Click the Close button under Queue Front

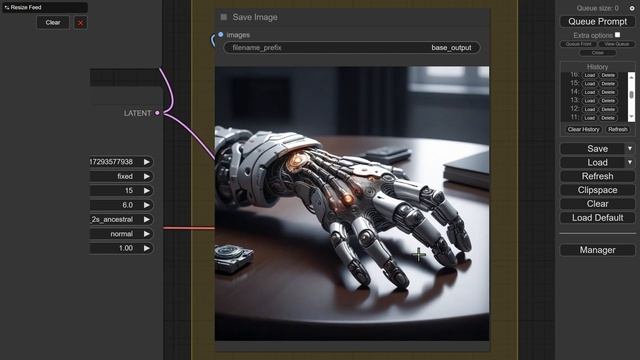click(x=598, y=53)
